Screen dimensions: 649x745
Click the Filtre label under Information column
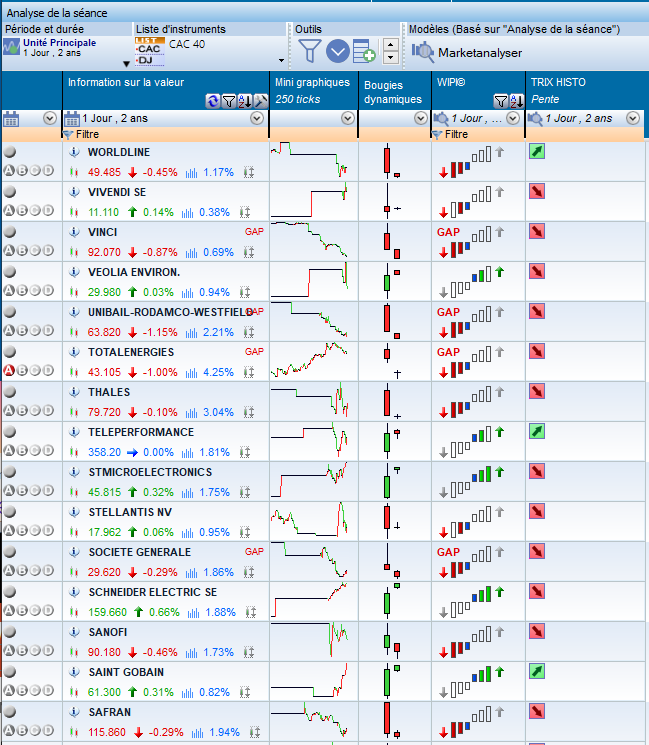(x=87, y=134)
